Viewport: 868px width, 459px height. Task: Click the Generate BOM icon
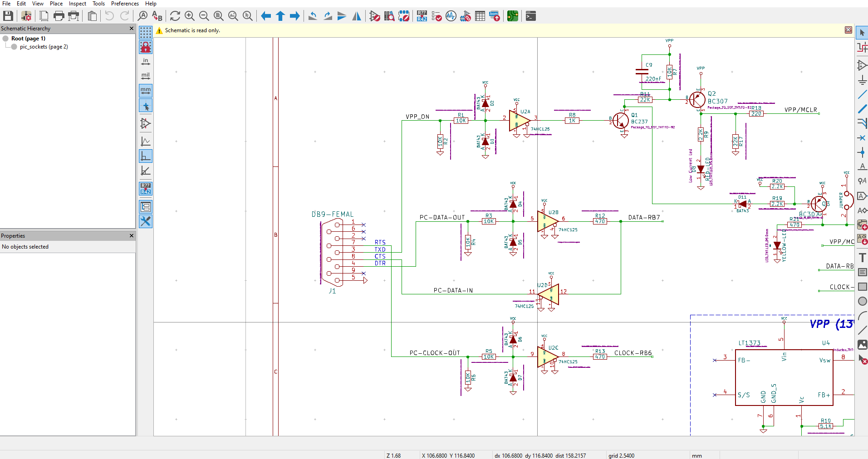[x=495, y=16]
